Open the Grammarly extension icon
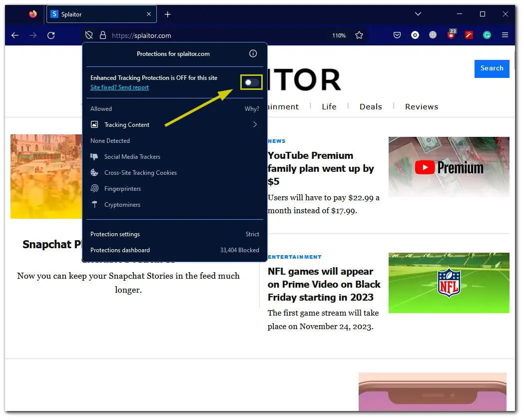524x420 pixels. pos(487,35)
